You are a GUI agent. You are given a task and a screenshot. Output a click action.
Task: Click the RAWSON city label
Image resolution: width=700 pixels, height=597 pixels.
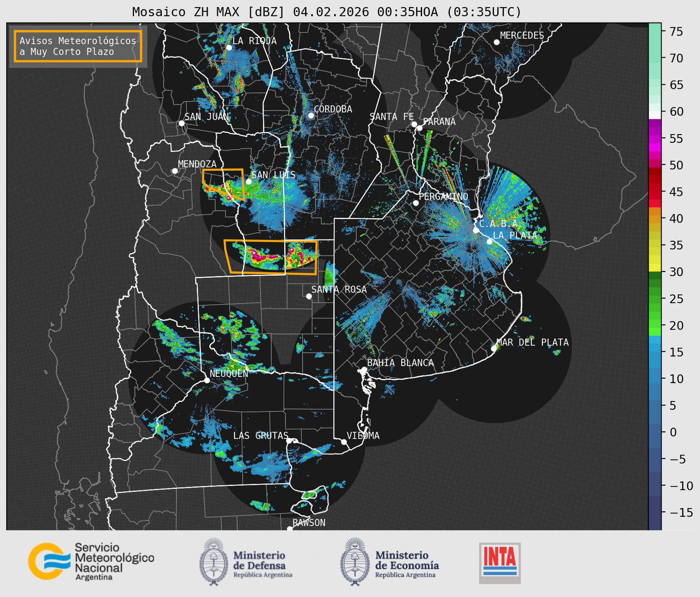[309, 523]
